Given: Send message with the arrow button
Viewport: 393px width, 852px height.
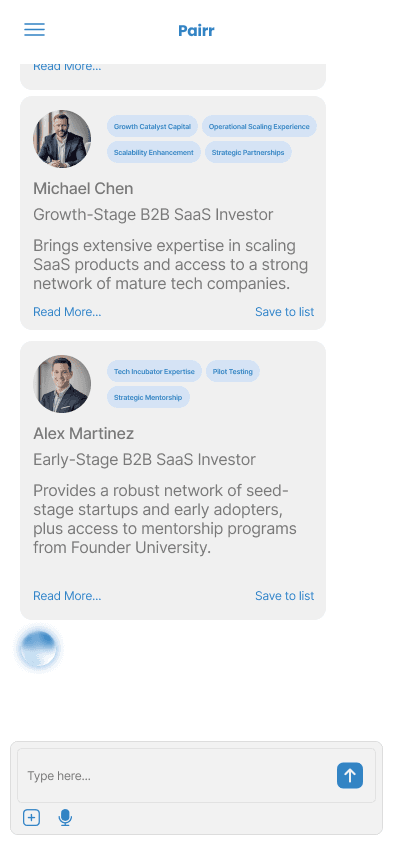Looking at the screenshot, I should point(350,775).
